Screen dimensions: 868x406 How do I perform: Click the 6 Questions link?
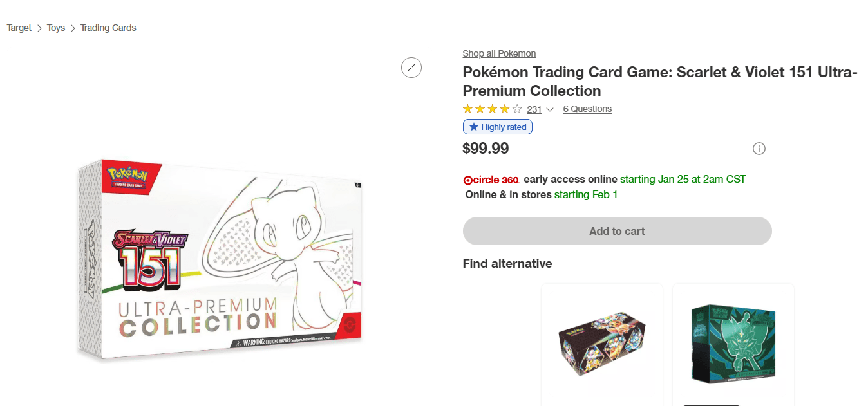587,109
